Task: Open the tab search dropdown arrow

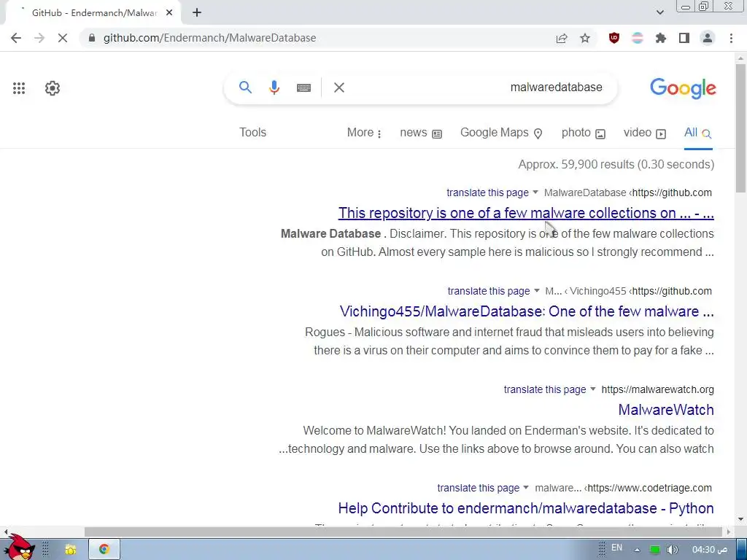Action: coord(659,12)
